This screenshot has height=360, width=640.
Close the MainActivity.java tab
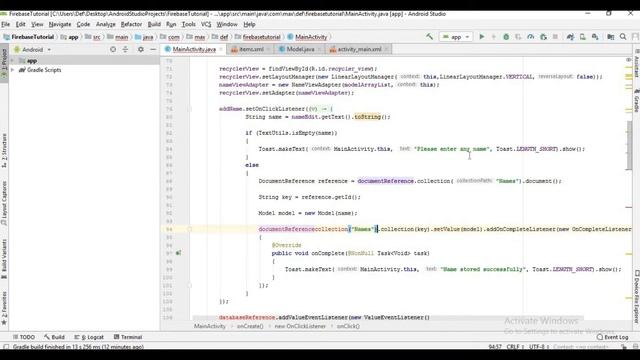pyautogui.click(x=221, y=49)
